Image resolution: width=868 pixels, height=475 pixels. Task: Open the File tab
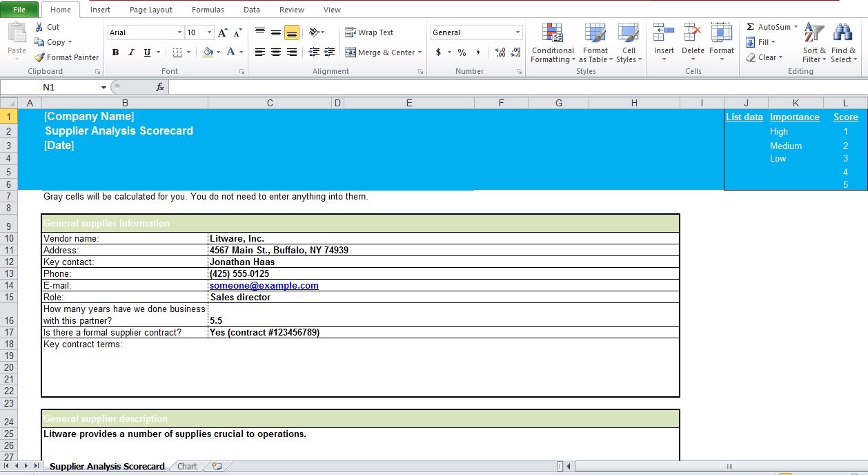coord(19,10)
